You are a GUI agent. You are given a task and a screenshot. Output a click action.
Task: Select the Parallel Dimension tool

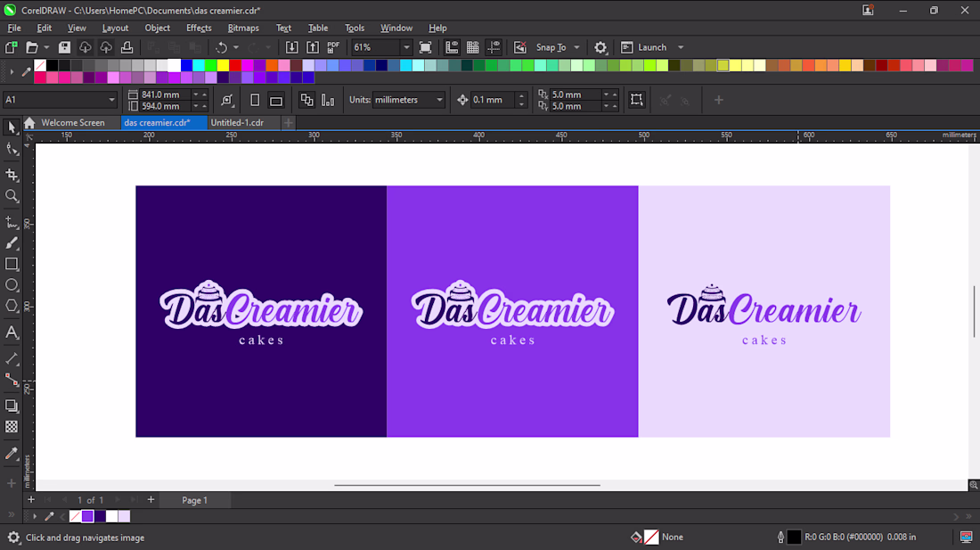[x=12, y=358]
